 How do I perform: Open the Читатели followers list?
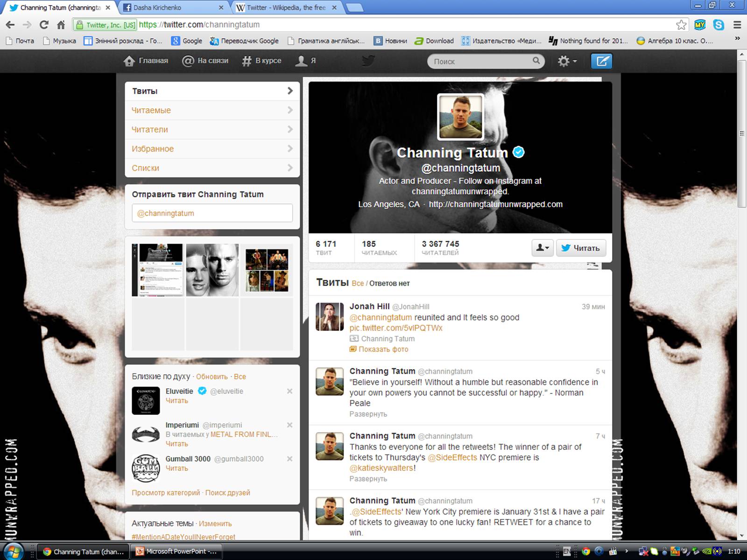pyautogui.click(x=212, y=129)
